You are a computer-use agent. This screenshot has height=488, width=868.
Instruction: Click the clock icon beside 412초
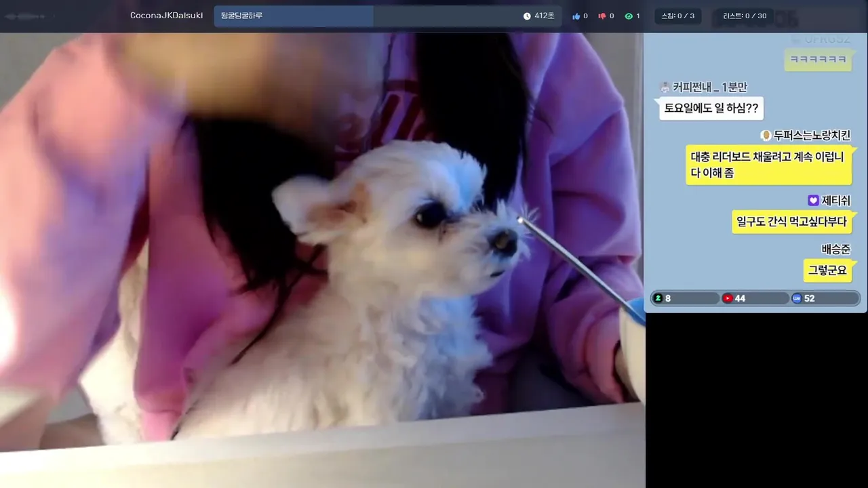527,16
